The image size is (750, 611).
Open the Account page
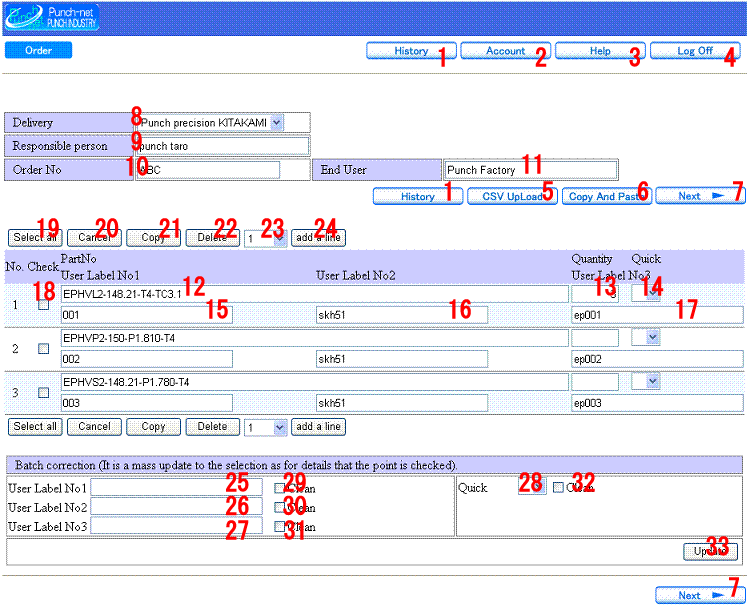pos(506,51)
